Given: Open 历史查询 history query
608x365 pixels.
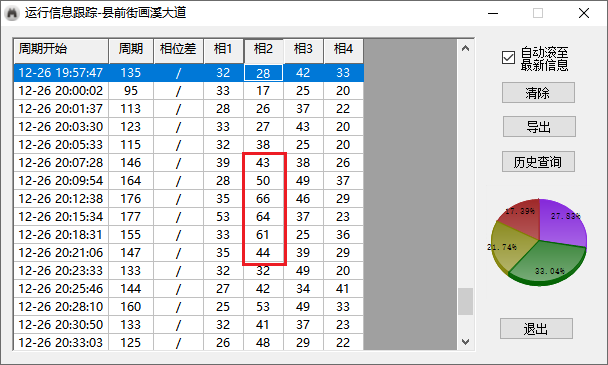Looking at the screenshot, I should 538,162.
